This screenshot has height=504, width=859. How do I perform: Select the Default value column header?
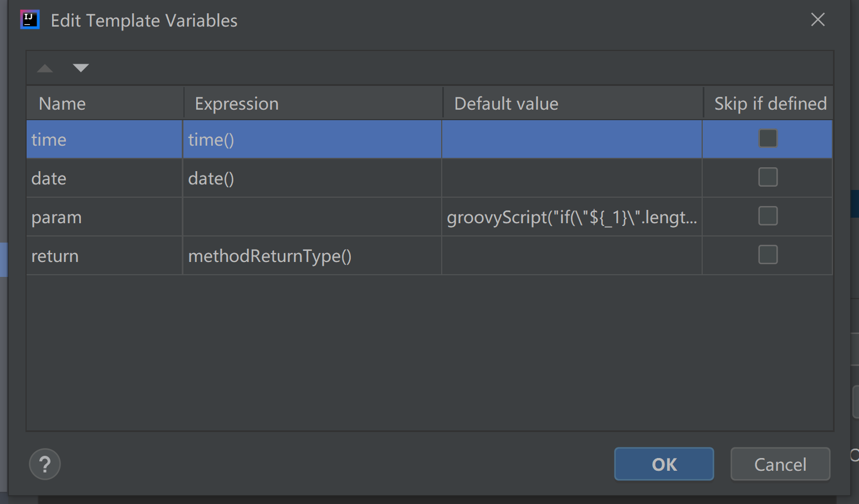[573, 103]
